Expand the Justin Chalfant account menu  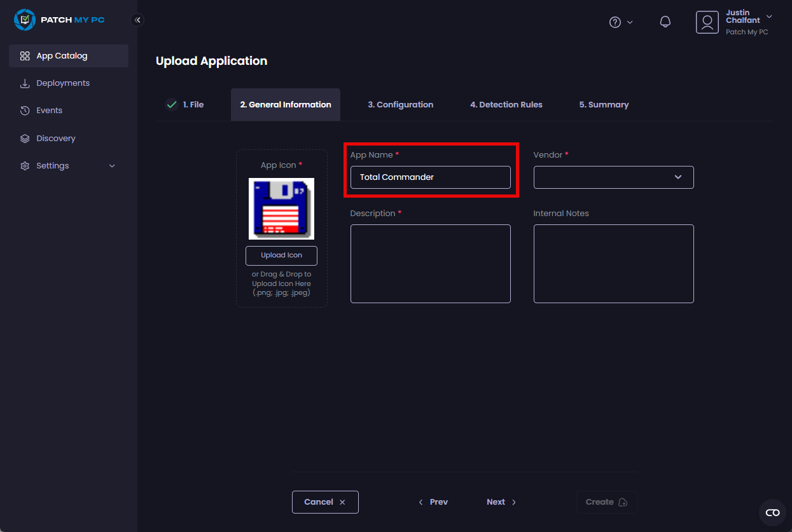(x=769, y=17)
